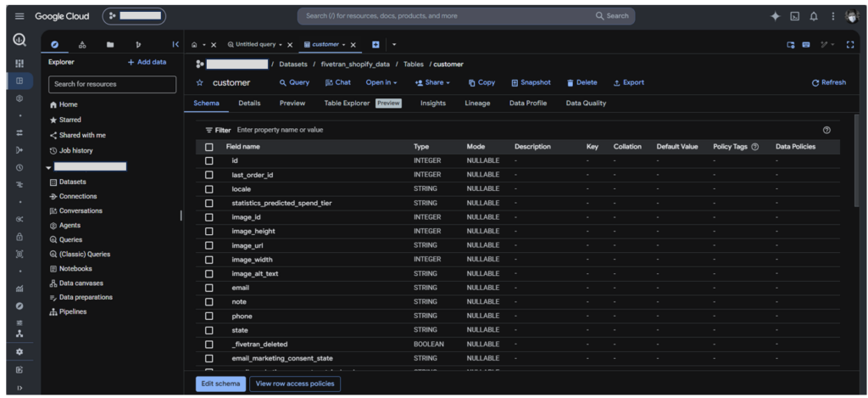
Task: Click the help icon right of Filter row
Action: (x=826, y=130)
